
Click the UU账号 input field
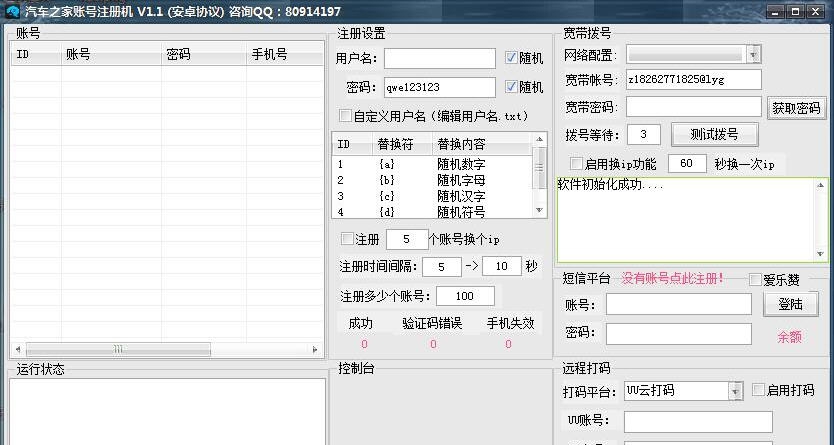coord(698,422)
